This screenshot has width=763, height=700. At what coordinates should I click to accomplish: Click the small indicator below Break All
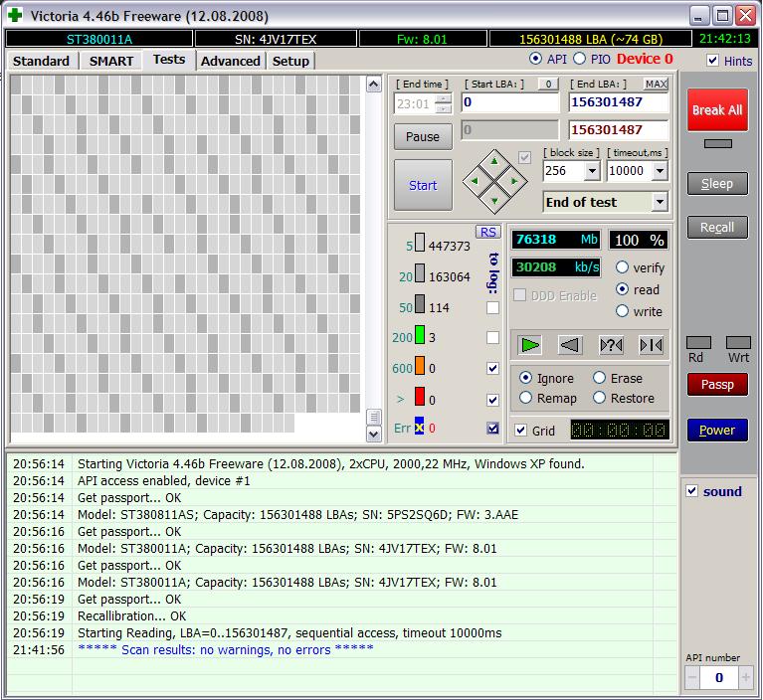(718, 143)
